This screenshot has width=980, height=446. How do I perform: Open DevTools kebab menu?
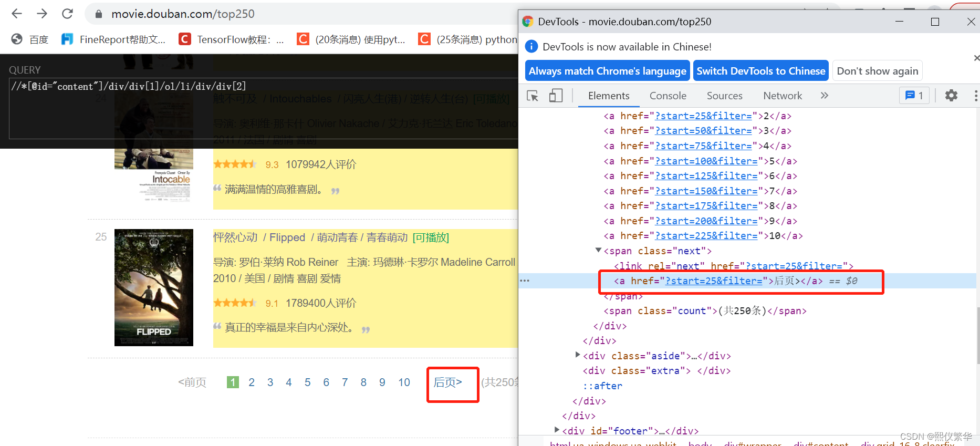[x=975, y=96]
